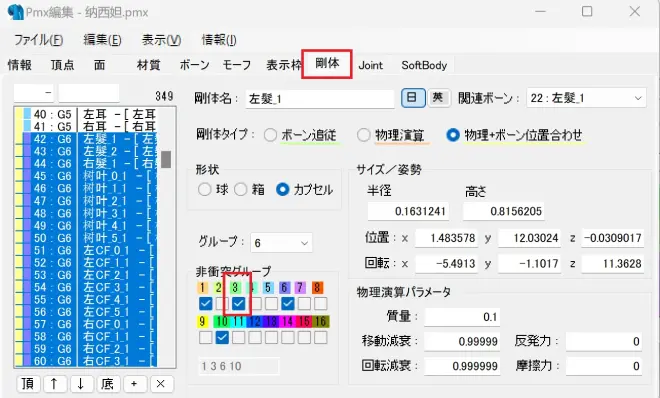This screenshot has width=660, height=398.
Task: Open 編集(E) menu
Action: pyautogui.click(x=102, y=40)
